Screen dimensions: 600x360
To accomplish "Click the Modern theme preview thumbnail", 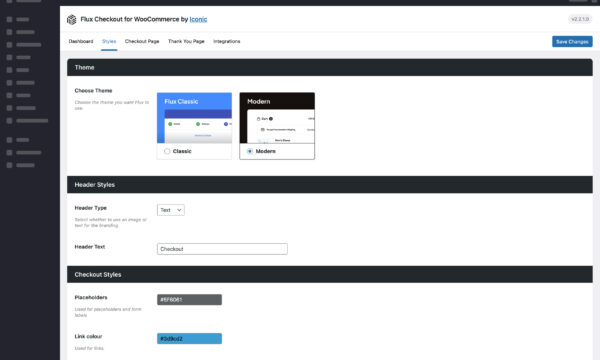I will point(277,118).
